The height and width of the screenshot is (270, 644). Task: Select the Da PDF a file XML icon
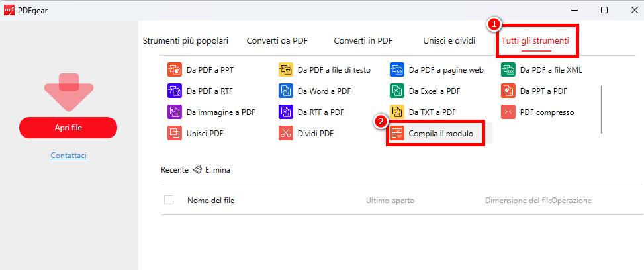508,69
